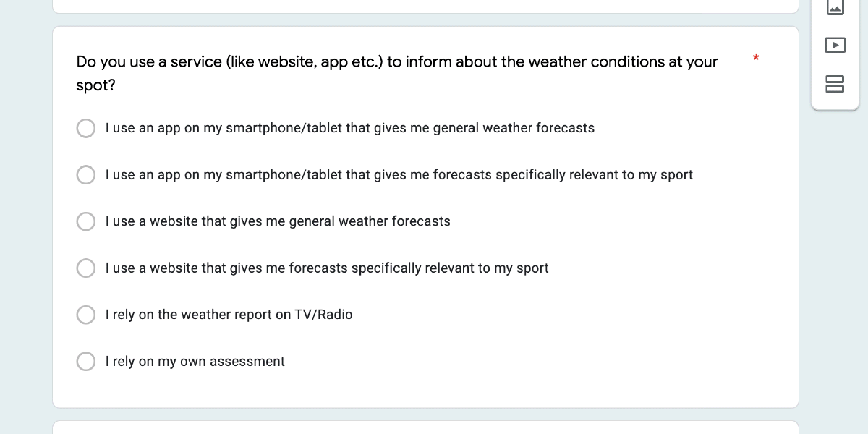Click the general forecasts app option label text

tap(350, 128)
